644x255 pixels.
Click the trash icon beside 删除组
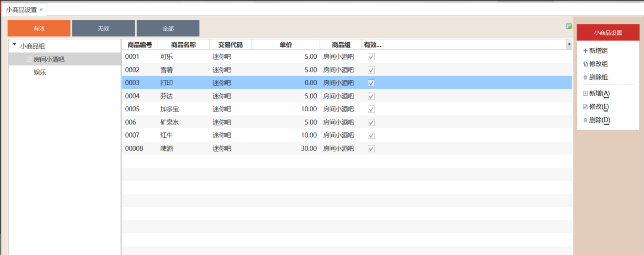click(x=585, y=77)
